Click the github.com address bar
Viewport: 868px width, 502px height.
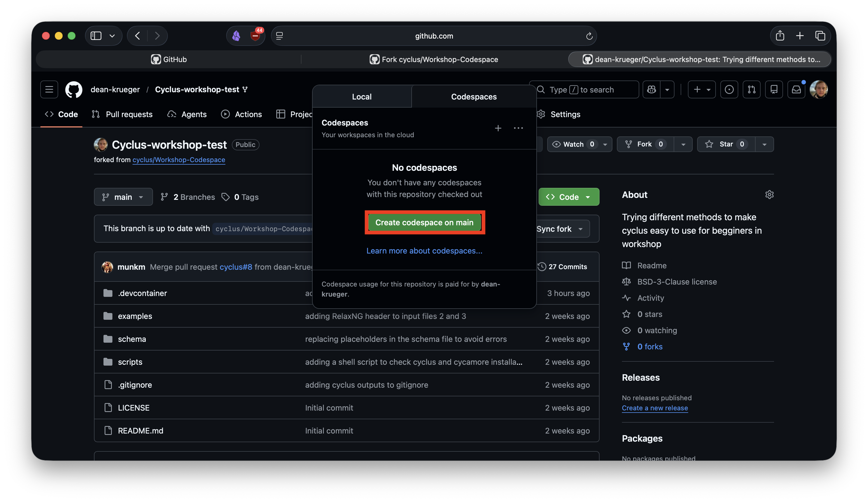click(434, 36)
